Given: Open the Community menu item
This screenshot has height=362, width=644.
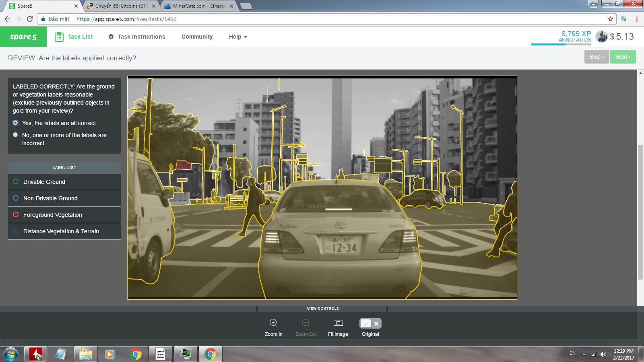Looking at the screenshot, I should pos(197,37).
